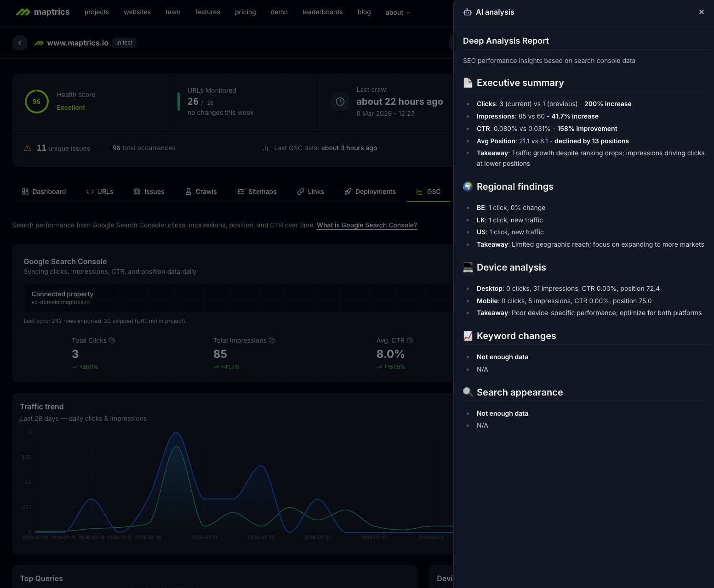714x588 pixels.
Task: Click the maptrics logo
Action: coord(43,12)
